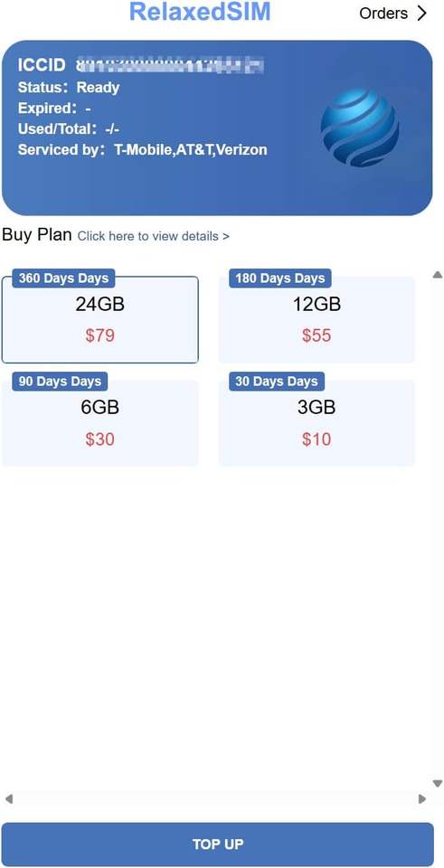Screen dimensions: 444x868
Task: Click the 30 Days Days badge
Action: pyautogui.click(x=277, y=382)
